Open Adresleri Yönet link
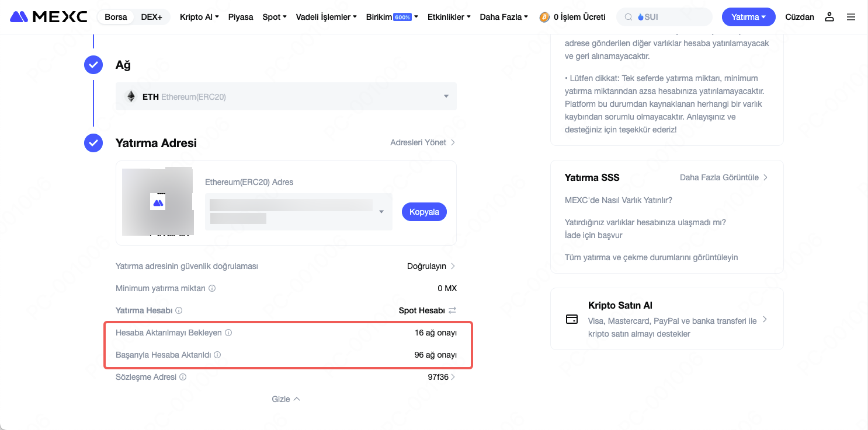The image size is (868, 430). (423, 142)
